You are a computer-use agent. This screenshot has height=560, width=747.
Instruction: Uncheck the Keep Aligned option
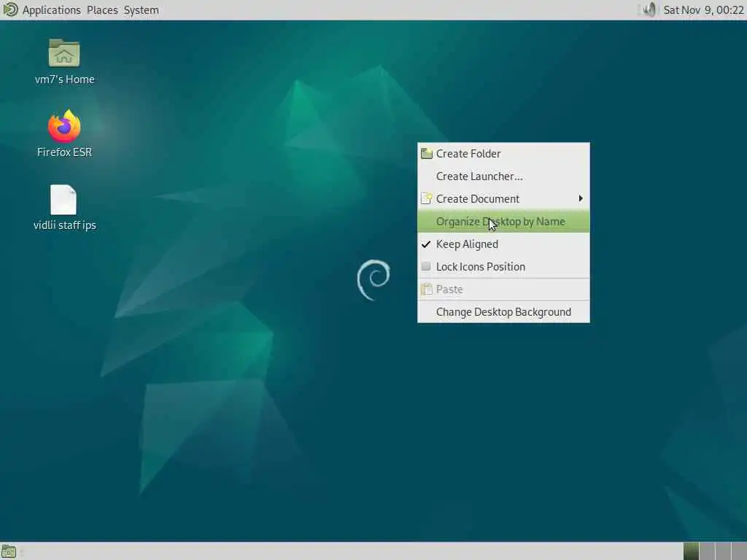tap(503, 244)
